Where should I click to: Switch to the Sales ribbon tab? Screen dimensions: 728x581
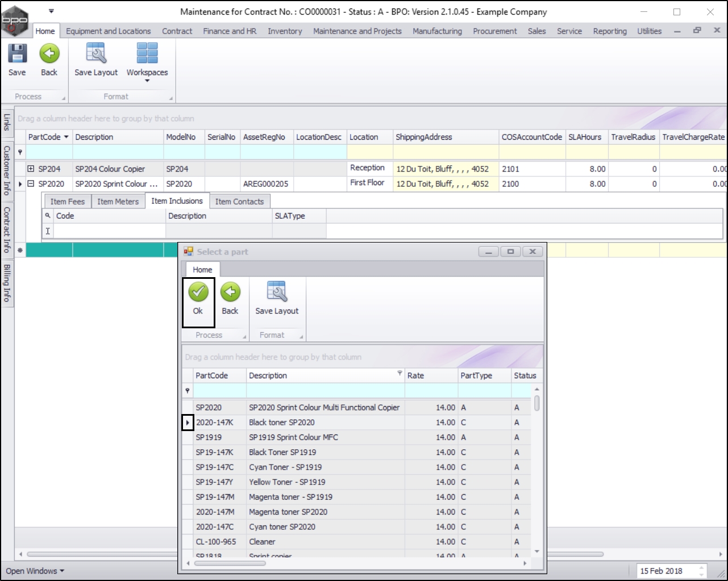pyautogui.click(x=536, y=31)
